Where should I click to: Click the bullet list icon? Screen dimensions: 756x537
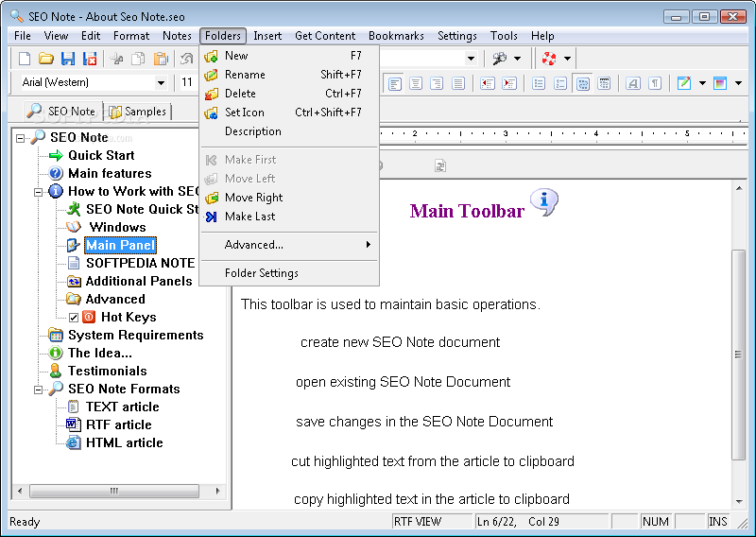(x=539, y=84)
